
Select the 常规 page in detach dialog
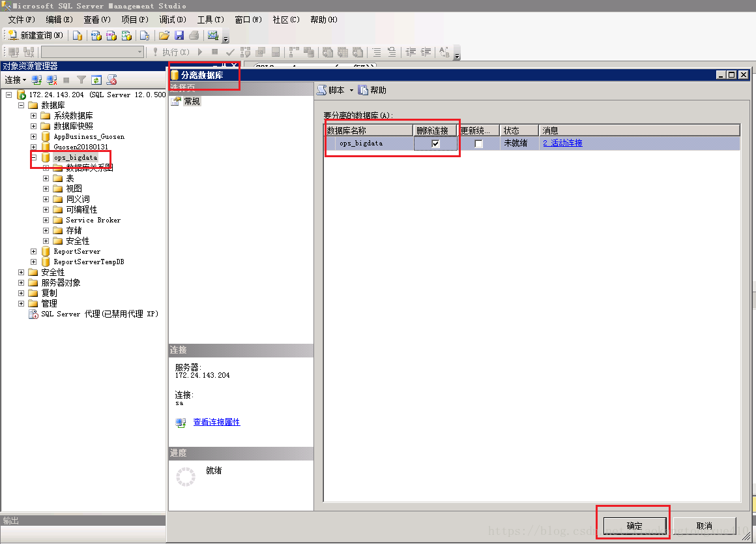click(192, 101)
